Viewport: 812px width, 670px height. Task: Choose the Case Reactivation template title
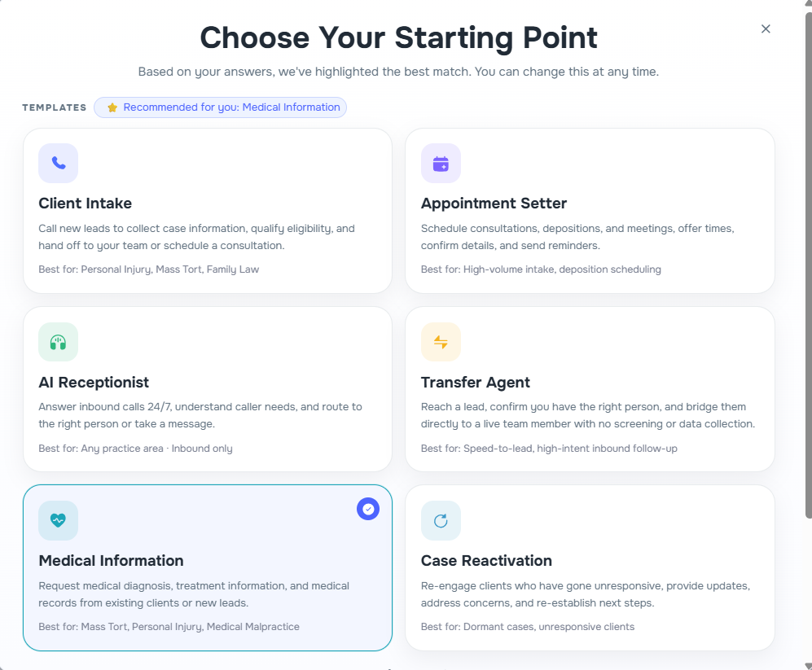pos(486,561)
